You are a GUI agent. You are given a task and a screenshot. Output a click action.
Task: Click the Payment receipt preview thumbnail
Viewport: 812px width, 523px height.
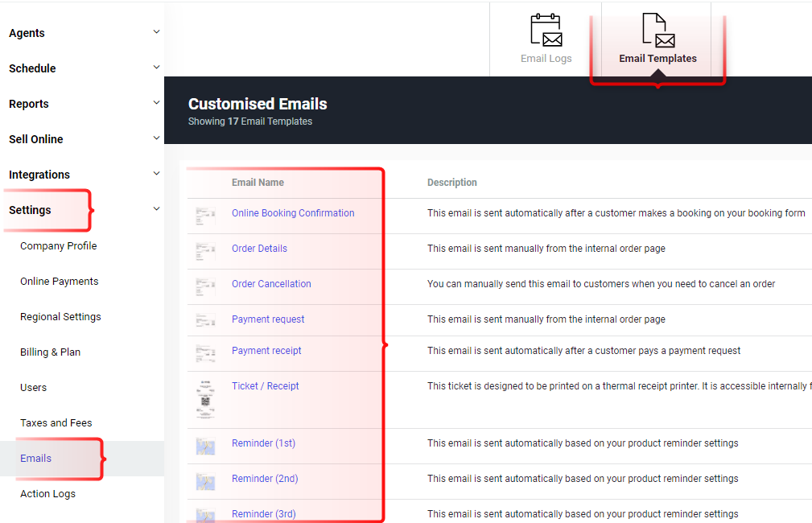click(x=205, y=354)
